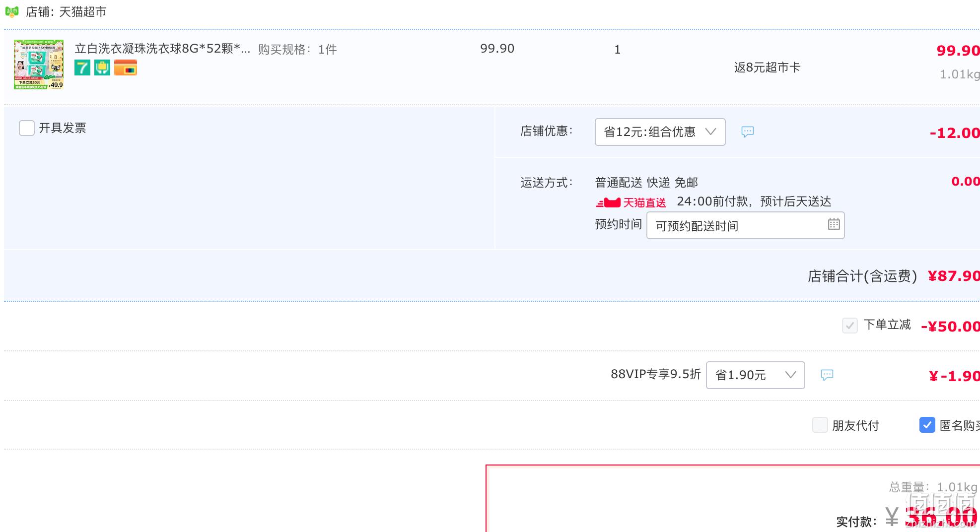Image resolution: width=980 pixels, height=532 pixels.
Task: Open the calendar icon in delivery time field
Action: pos(834,224)
